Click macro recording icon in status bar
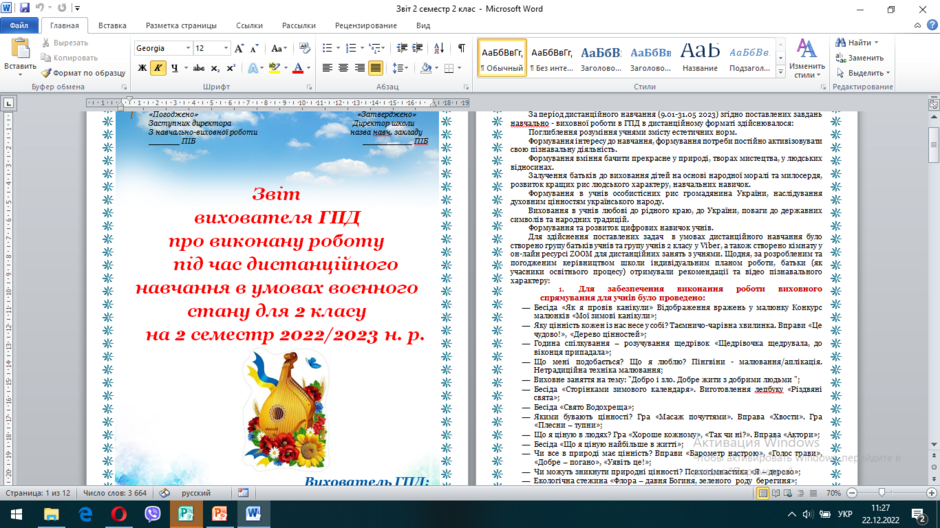This screenshot has width=940, height=528. (x=243, y=493)
